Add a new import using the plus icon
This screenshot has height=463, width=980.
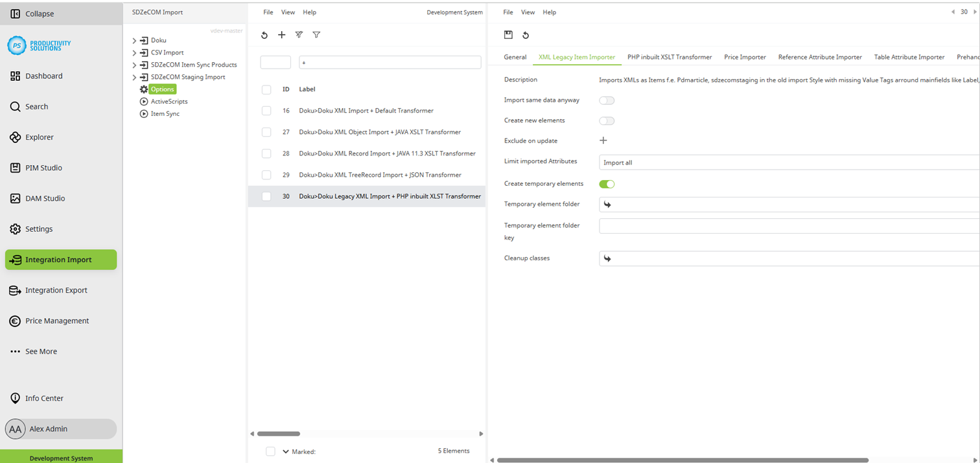(x=281, y=35)
